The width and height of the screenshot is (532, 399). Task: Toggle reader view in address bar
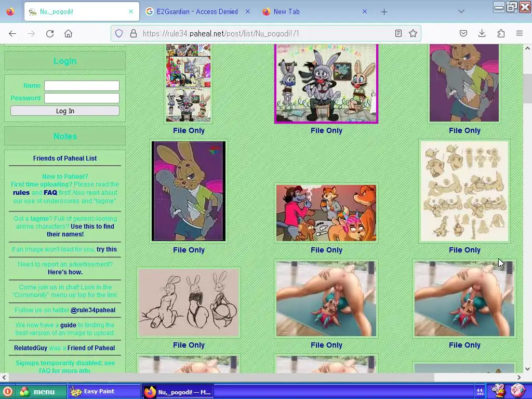point(398,33)
